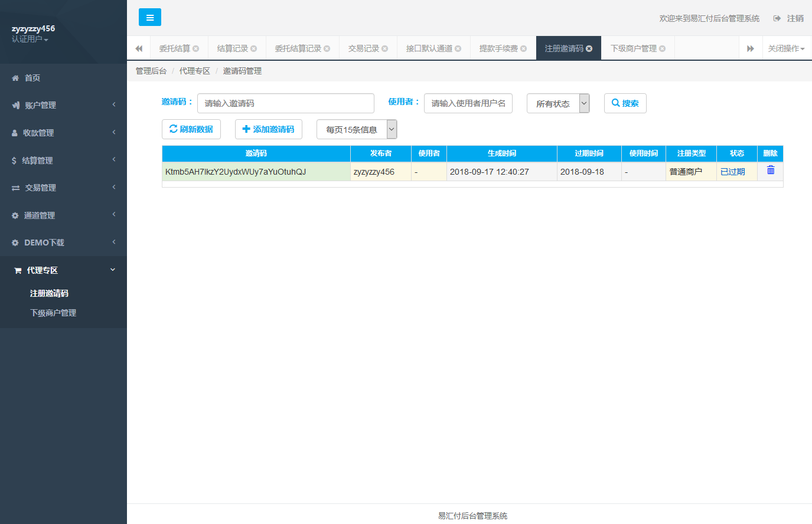Close the 委托结算 tab via its X icon

click(x=196, y=48)
